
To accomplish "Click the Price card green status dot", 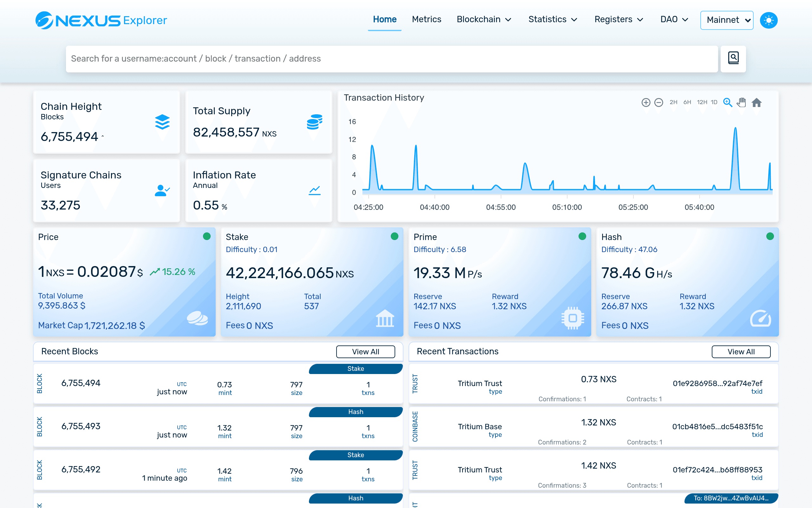I will [207, 236].
